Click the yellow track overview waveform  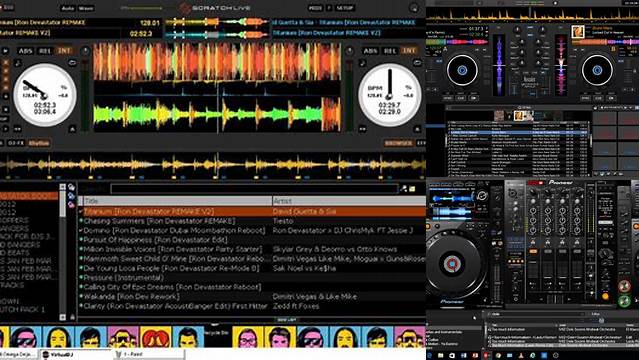click(213, 165)
